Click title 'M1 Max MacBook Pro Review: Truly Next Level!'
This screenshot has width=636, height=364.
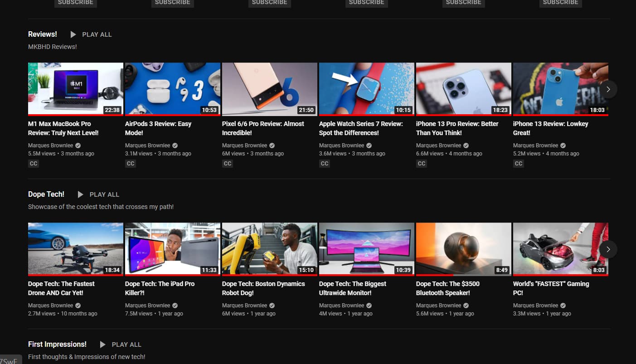pos(63,128)
